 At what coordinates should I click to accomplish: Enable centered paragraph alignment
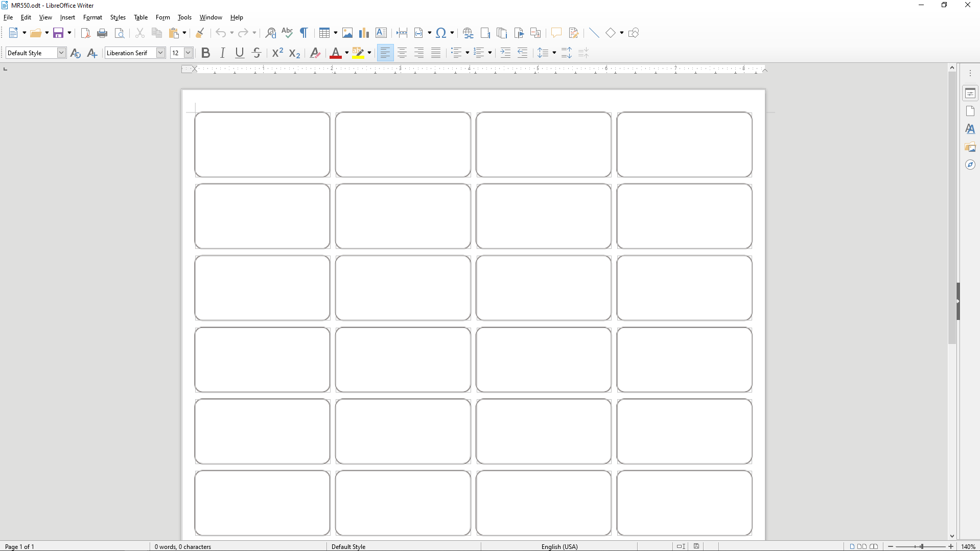click(402, 53)
